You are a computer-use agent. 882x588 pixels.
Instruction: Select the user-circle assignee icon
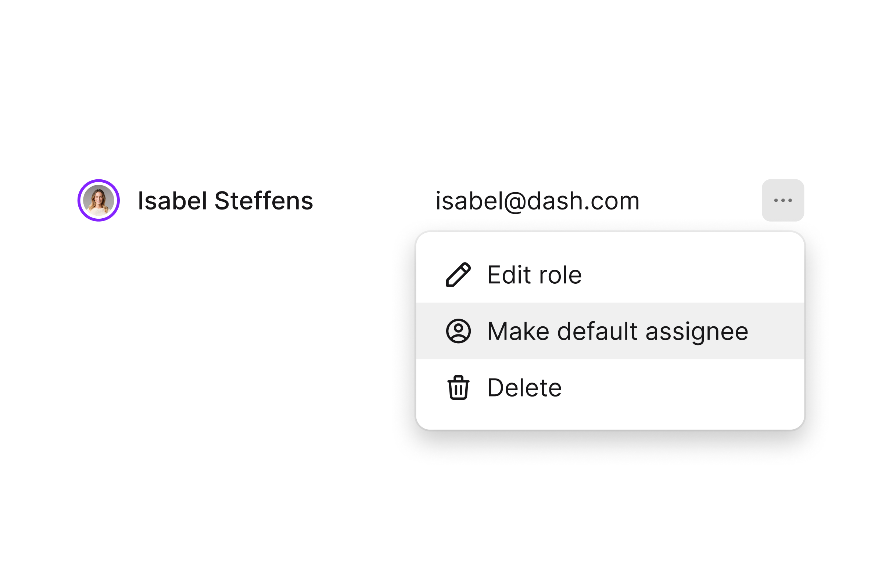(x=458, y=331)
